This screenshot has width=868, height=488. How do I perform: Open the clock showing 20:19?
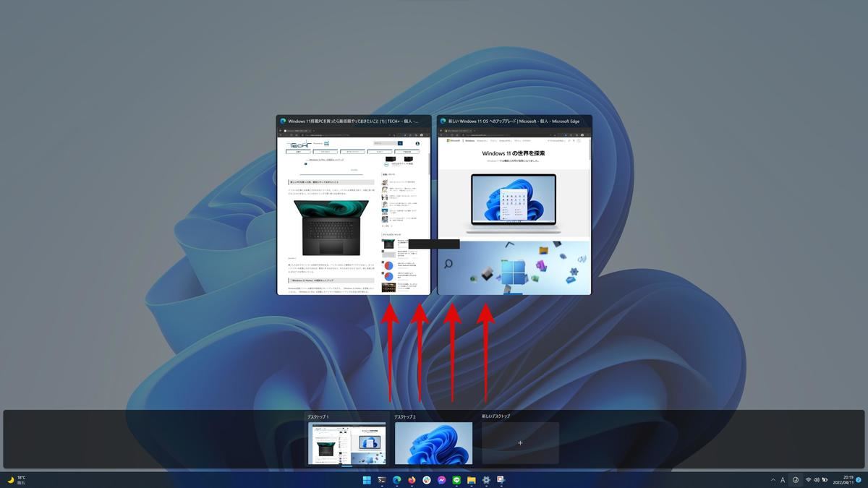(x=843, y=480)
